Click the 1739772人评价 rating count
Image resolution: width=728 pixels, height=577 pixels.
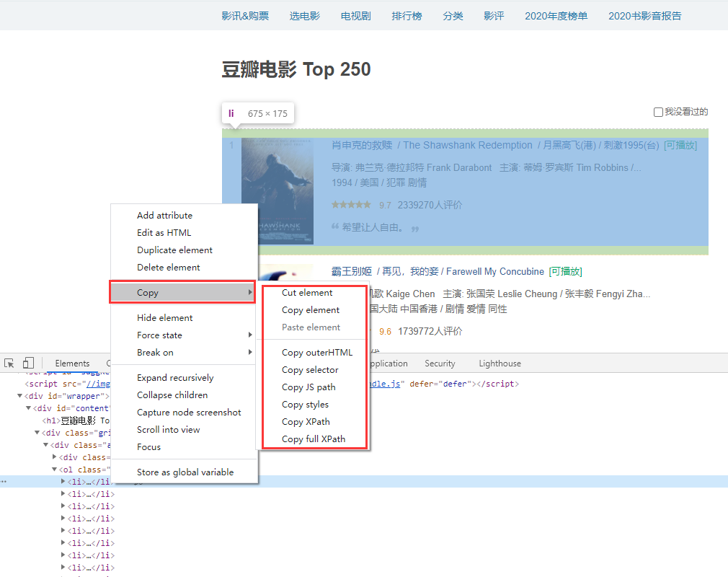(x=430, y=331)
